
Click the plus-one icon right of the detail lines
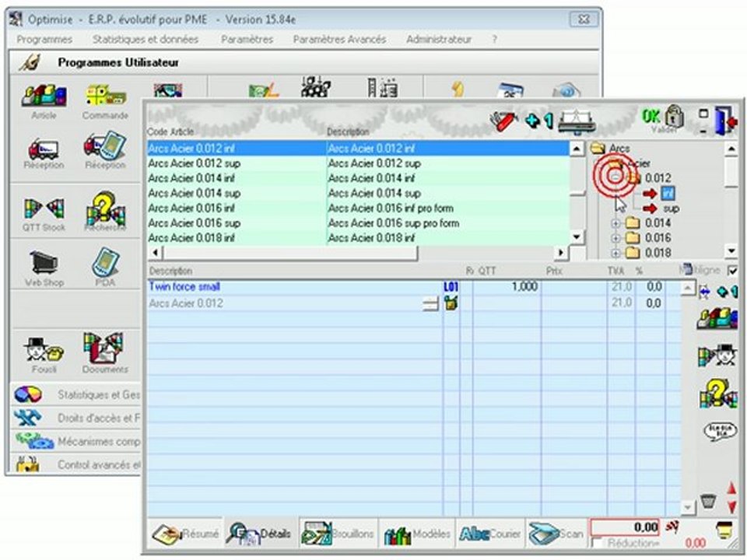[728, 291]
